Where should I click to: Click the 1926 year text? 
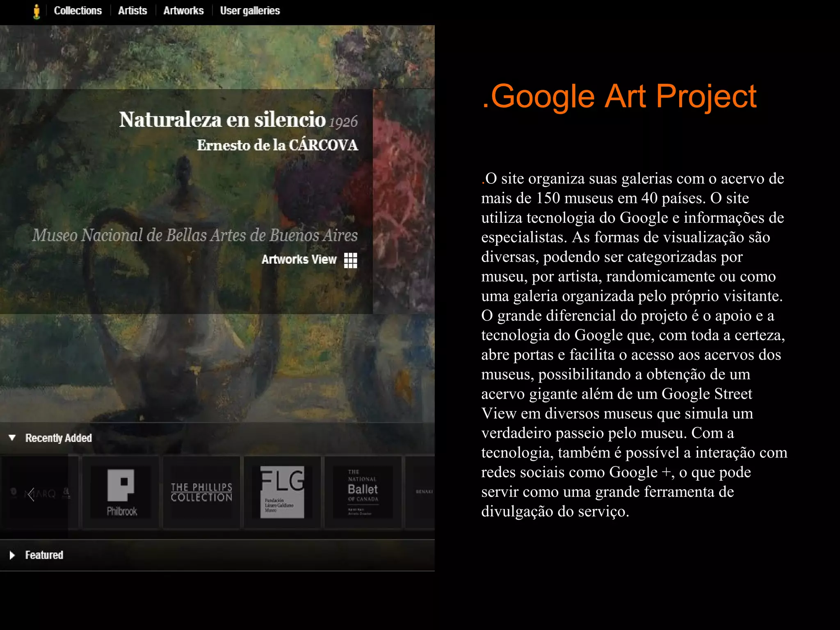click(343, 122)
